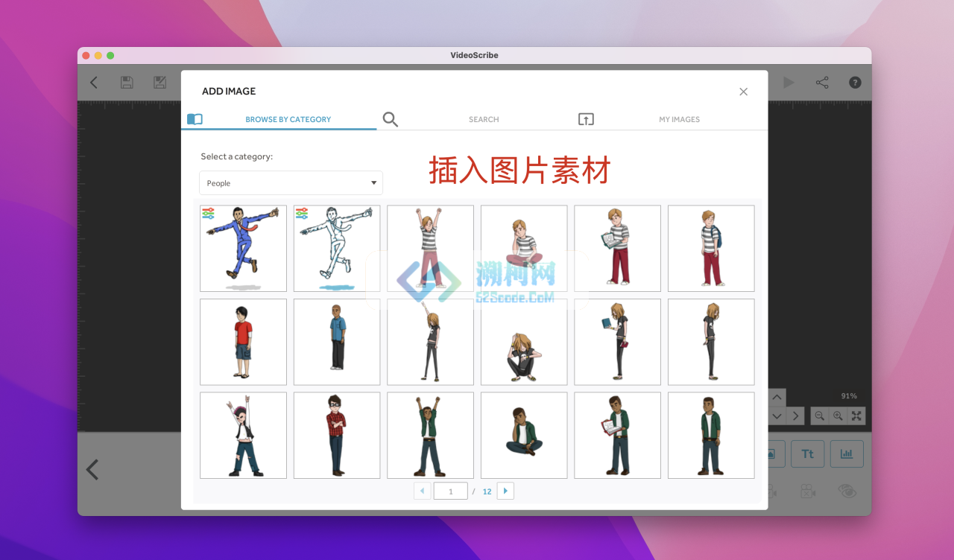The image size is (954, 560).
Task: Click the large left arrow on timeline
Action: coord(92,470)
